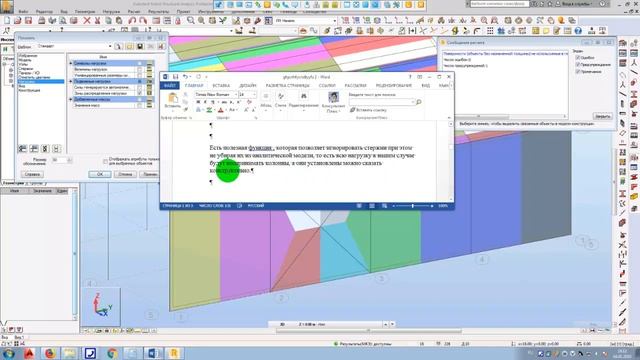Open the Paragraph dropdown in Word ribbon
Screen dimensions: 640x360
pos(266,101)
